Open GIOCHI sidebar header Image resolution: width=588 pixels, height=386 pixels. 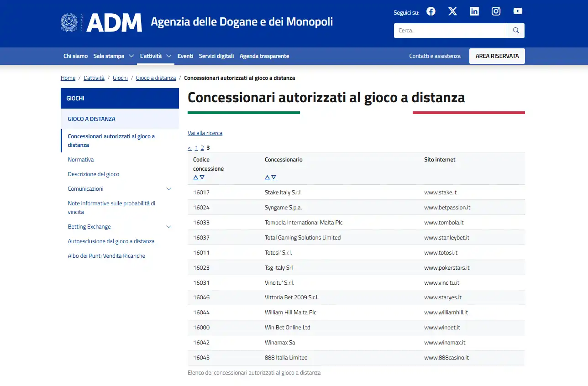[120, 99]
